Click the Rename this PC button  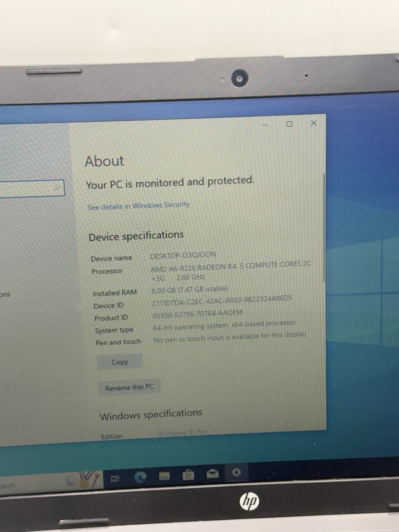coord(129,387)
